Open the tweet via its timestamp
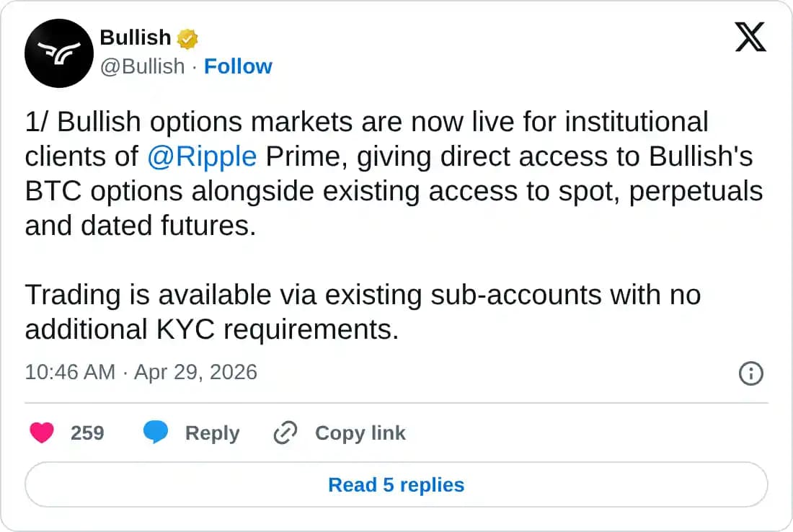Viewport: 793px width, 532px height. point(69,372)
